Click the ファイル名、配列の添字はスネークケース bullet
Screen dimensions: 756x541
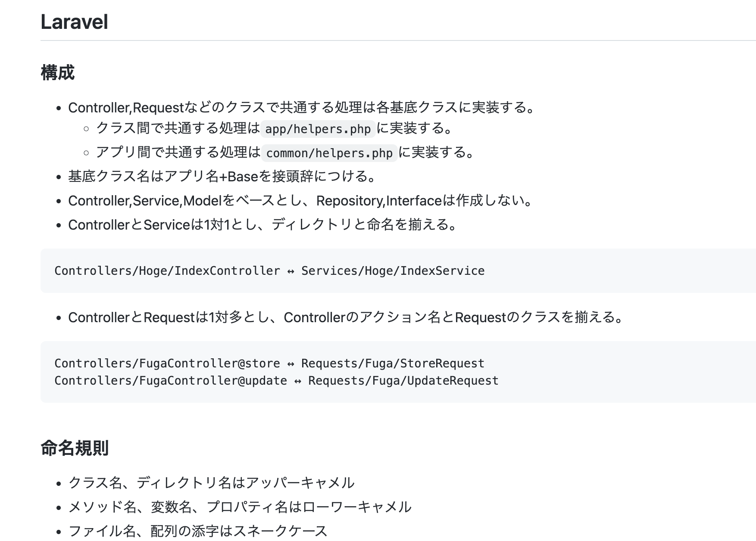click(x=198, y=531)
